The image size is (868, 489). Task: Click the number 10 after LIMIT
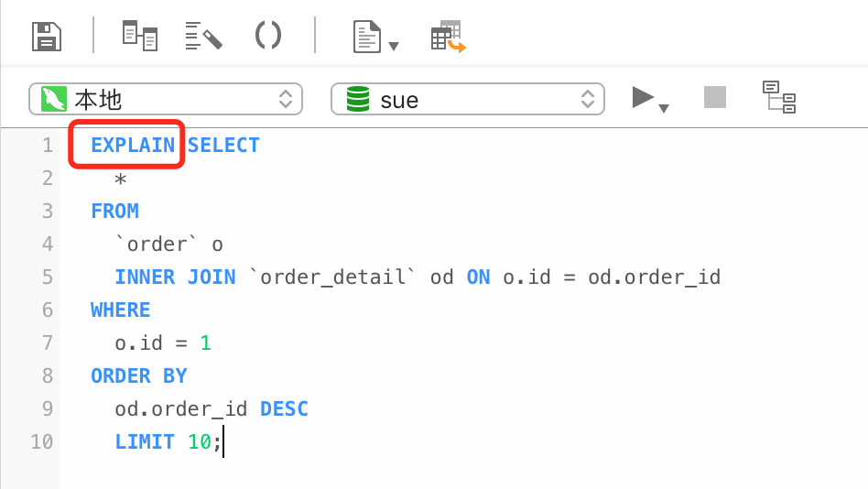(200, 442)
